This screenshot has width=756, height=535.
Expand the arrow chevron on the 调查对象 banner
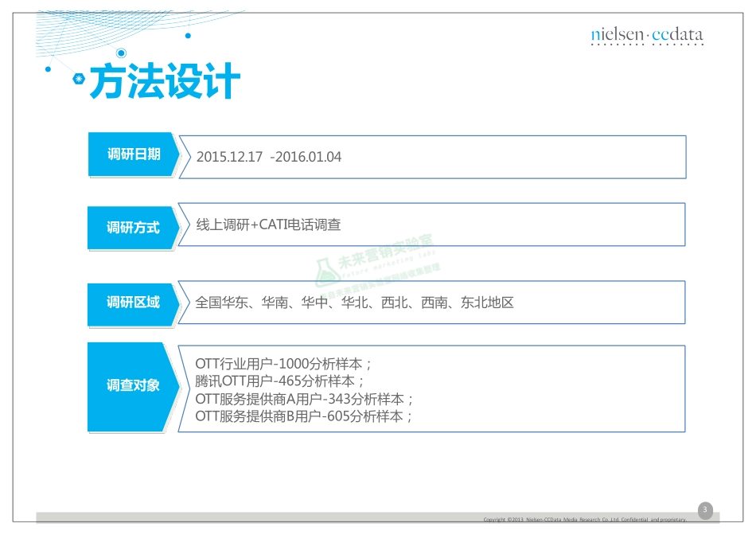(177, 388)
